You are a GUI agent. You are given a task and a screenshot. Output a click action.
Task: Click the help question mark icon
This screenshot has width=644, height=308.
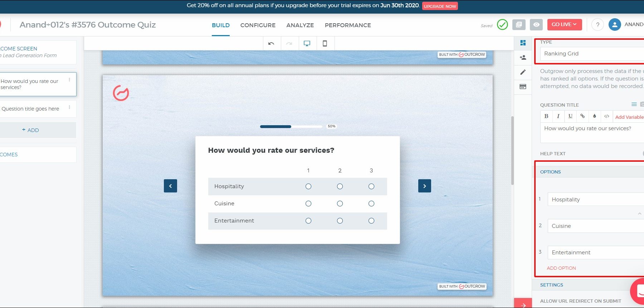[597, 25]
